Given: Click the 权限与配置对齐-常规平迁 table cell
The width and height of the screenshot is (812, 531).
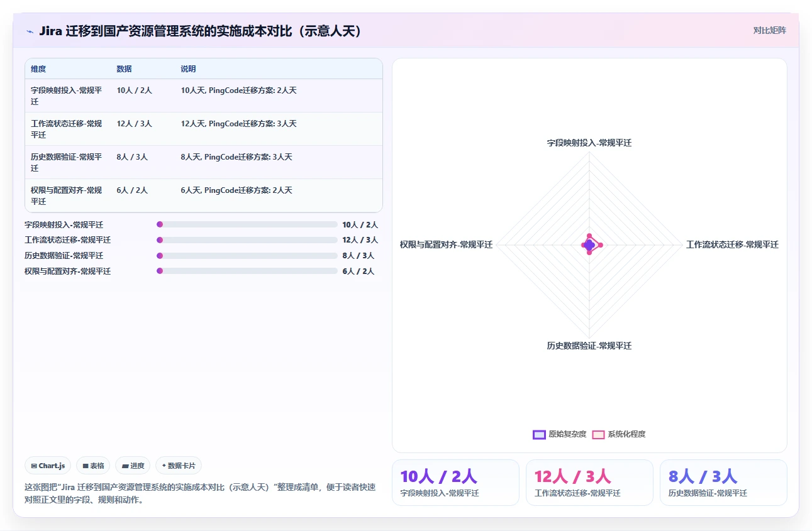Looking at the screenshot, I should pos(67,195).
